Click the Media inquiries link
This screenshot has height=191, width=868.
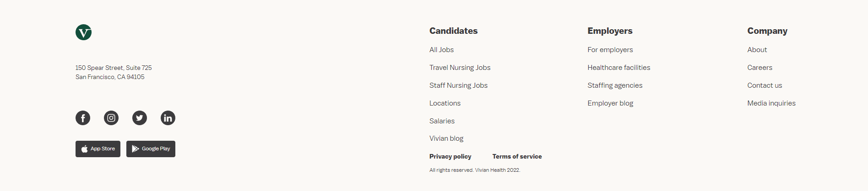click(x=771, y=103)
